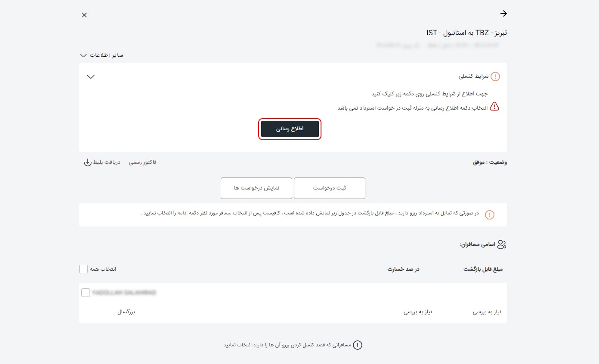The image size is (599, 364).
Task: Click the close X icon
Action: [84, 15]
